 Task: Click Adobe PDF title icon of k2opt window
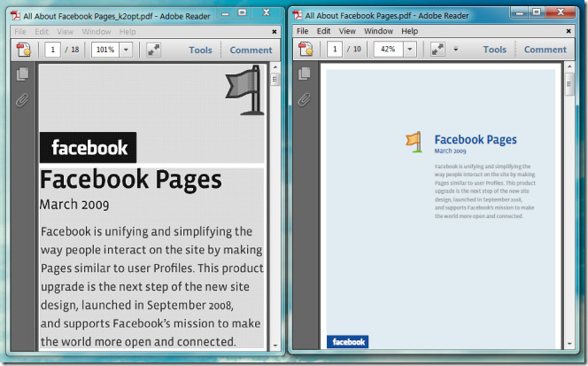pyautogui.click(x=15, y=15)
